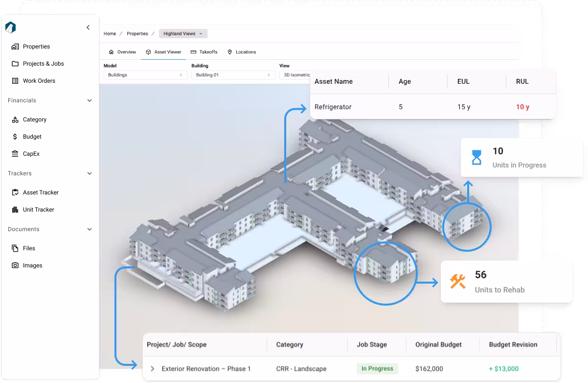Click the Original Budget column header
This screenshot has width=588, height=383.
pyautogui.click(x=438, y=345)
